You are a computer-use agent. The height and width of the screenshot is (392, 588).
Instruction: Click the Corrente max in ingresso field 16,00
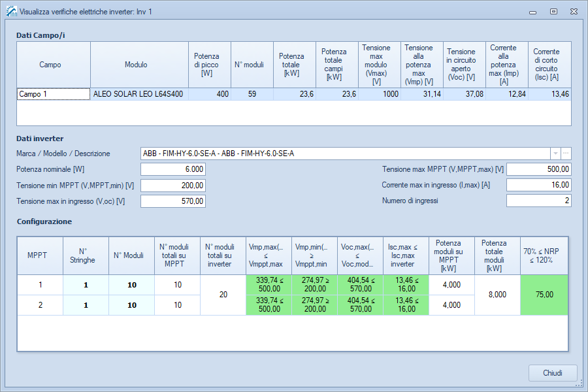539,185
